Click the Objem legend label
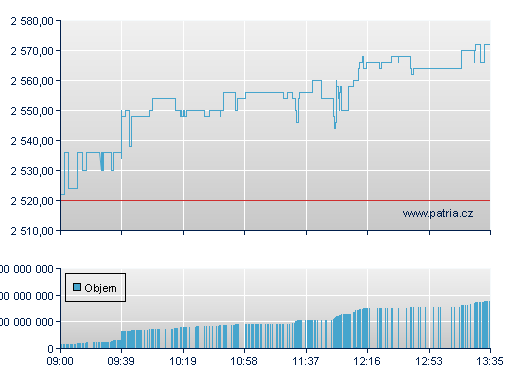This screenshot has height=380, width=507. 100,288
